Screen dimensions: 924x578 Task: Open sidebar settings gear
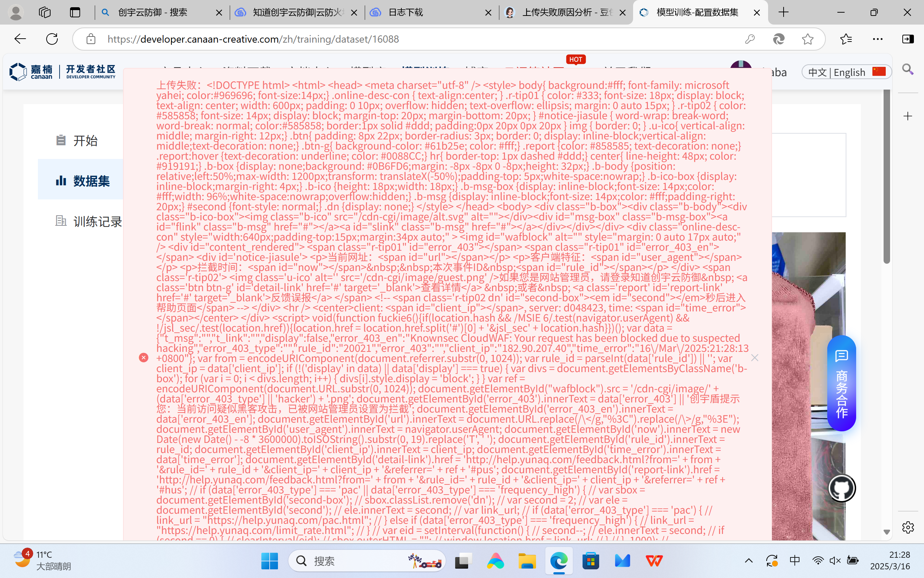(908, 527)
